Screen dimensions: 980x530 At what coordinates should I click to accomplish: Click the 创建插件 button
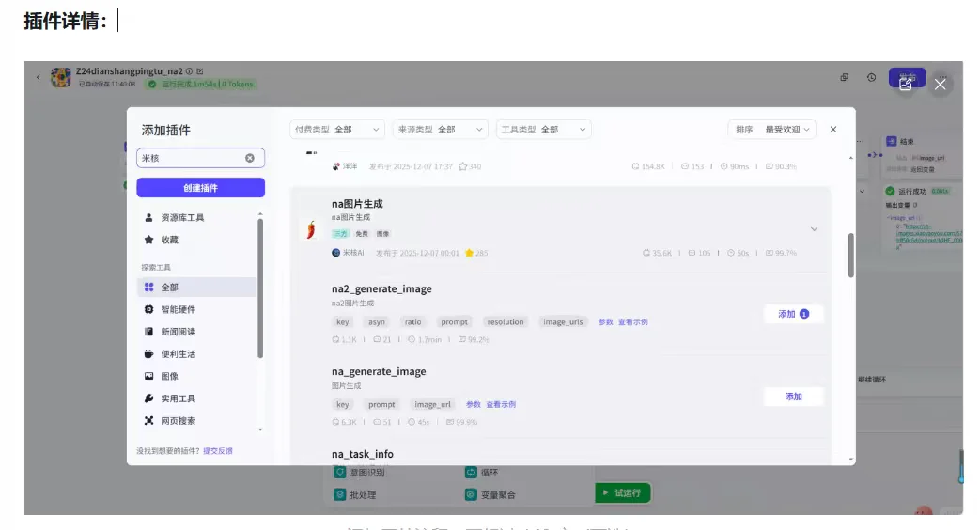click(x=201, y=188)
